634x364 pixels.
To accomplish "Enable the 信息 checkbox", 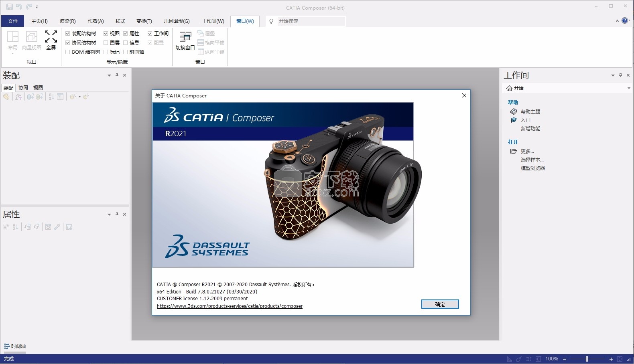I will (125, 42).
